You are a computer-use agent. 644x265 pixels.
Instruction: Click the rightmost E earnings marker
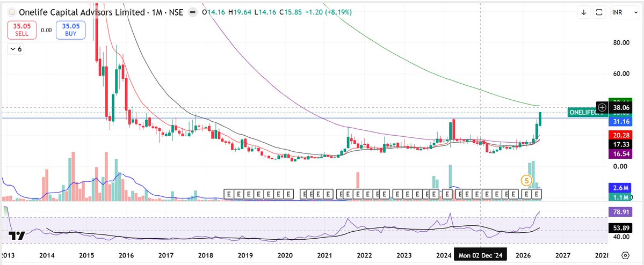click(x=537, y=194)
